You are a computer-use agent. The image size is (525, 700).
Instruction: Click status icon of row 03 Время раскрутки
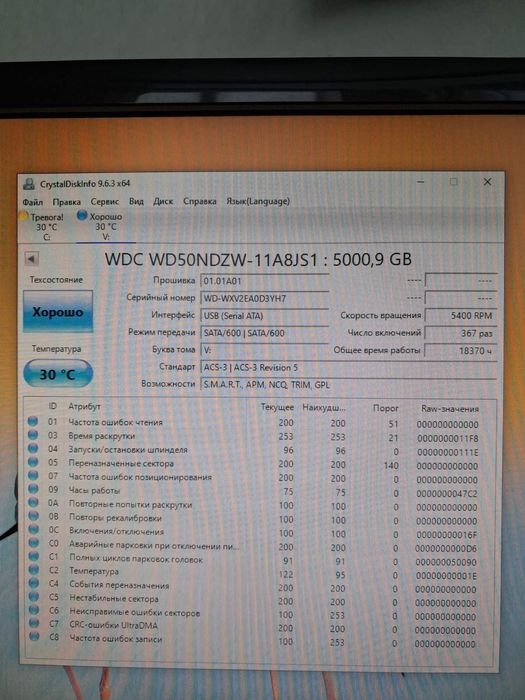33,434
